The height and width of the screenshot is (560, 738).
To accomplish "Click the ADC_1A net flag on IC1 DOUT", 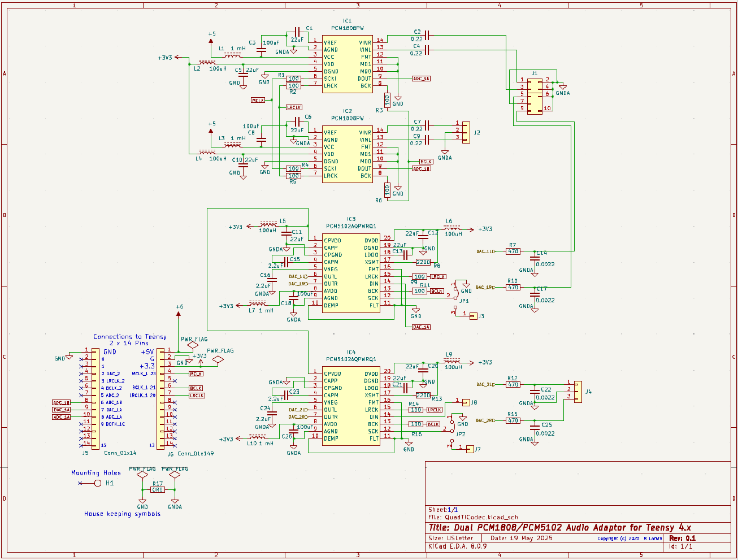I will 420,79.
